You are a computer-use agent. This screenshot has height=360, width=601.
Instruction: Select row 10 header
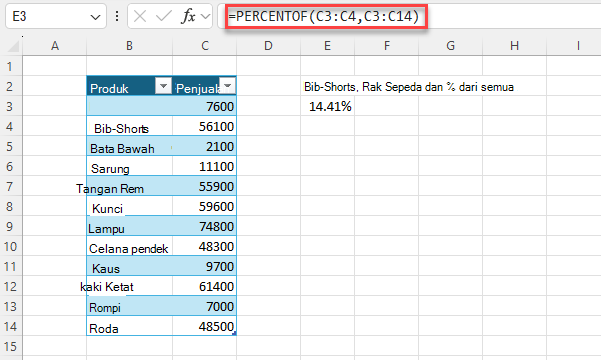(11, 246)
